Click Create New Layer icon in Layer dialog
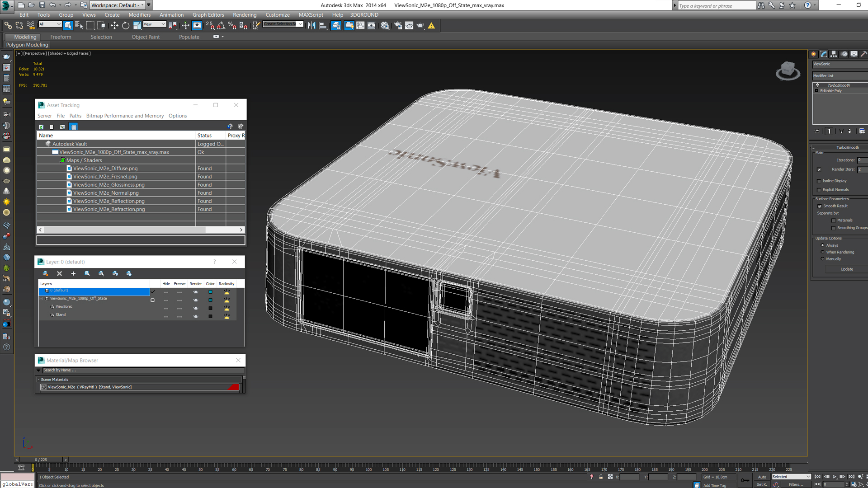Image resolution: width=868 pixels, height=488 pixels. click(x=45, y=273)
